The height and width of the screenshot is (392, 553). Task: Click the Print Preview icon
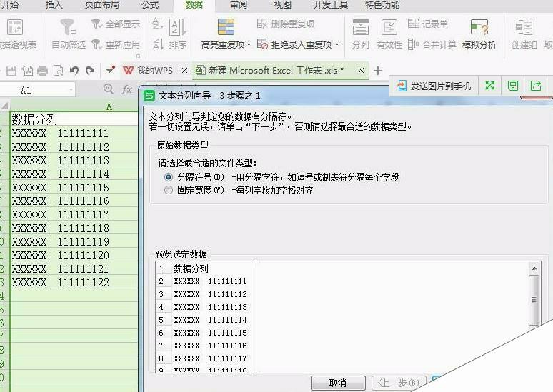point(58,71)
